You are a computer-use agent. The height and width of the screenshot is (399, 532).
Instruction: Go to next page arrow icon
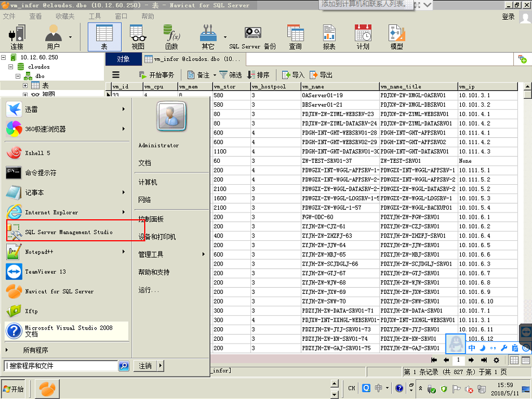point(472,360)
